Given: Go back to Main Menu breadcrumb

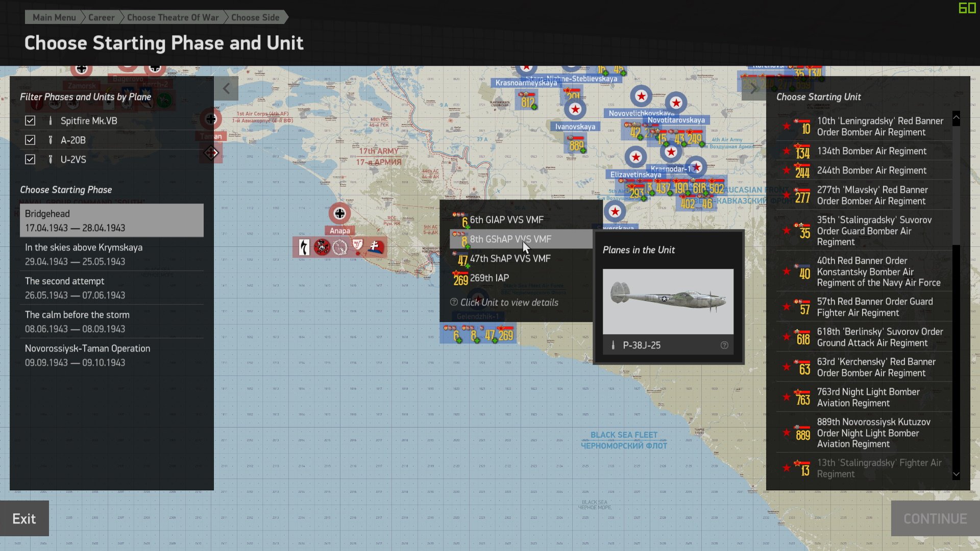Looking at the screenshot, I should 54,17.
